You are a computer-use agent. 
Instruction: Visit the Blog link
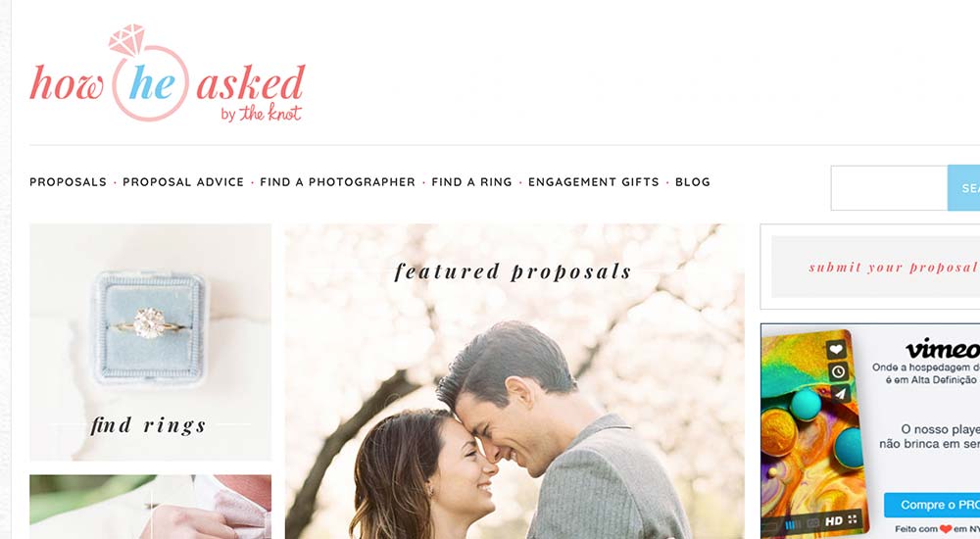click(x=693, y=182)
